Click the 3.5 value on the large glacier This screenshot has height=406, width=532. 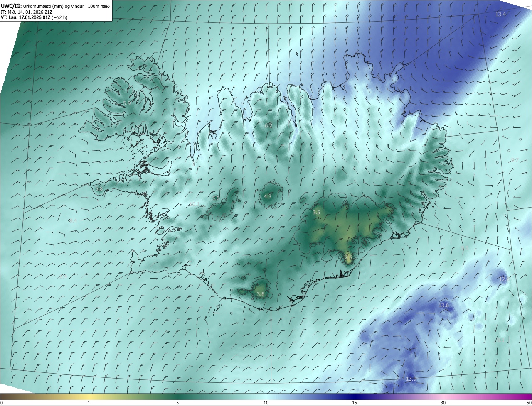[316, 213]
